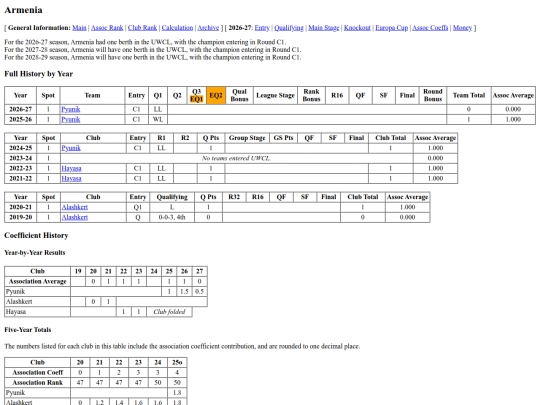Go to the Qualifying page

(289, 28)
